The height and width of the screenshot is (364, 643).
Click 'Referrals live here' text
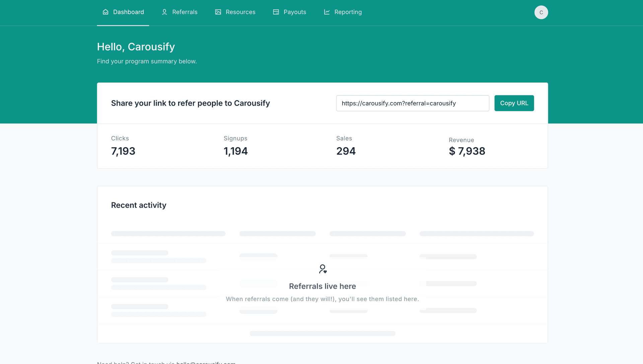pos(323,286)
